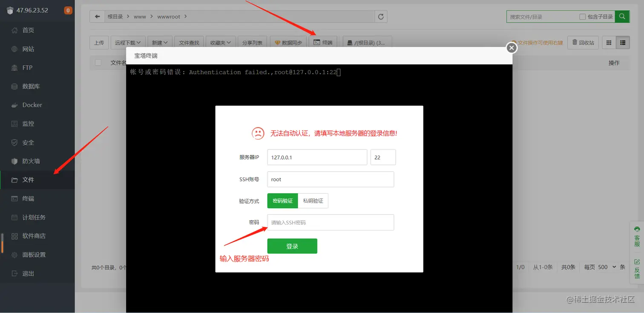Viewport: 644px width, 313px height.
Task: Toggle the select-all files checkbox
Action: (x=98, y=63)
